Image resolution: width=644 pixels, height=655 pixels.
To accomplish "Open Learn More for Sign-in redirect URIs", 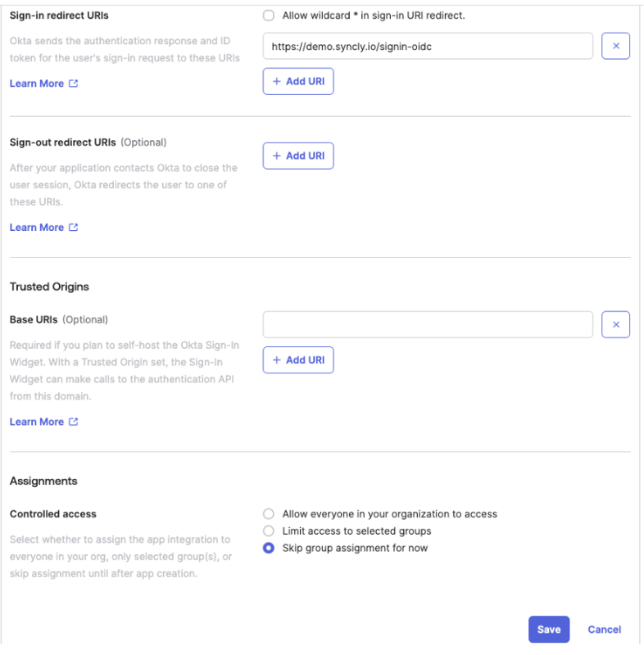I will [36, 83].
